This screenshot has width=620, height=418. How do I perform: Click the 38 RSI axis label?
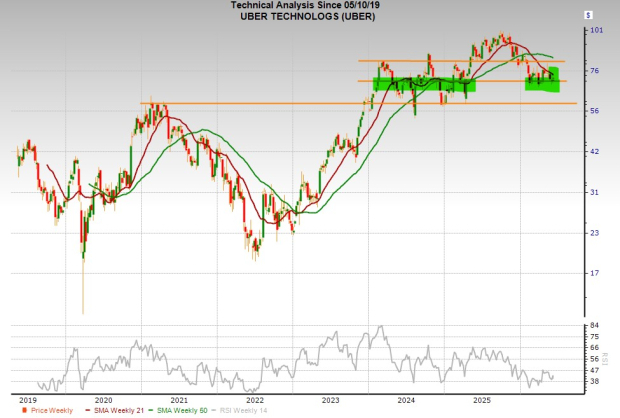[594, 382]
